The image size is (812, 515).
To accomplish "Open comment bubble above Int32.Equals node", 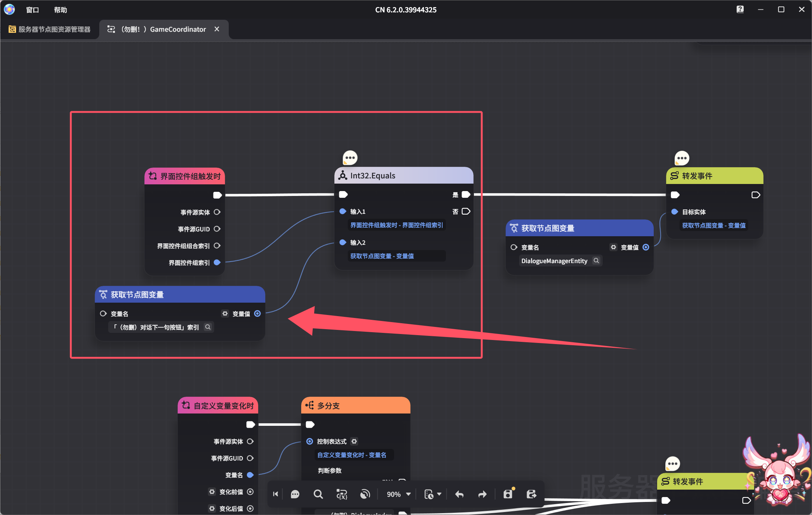I will (x=350, y=158).
